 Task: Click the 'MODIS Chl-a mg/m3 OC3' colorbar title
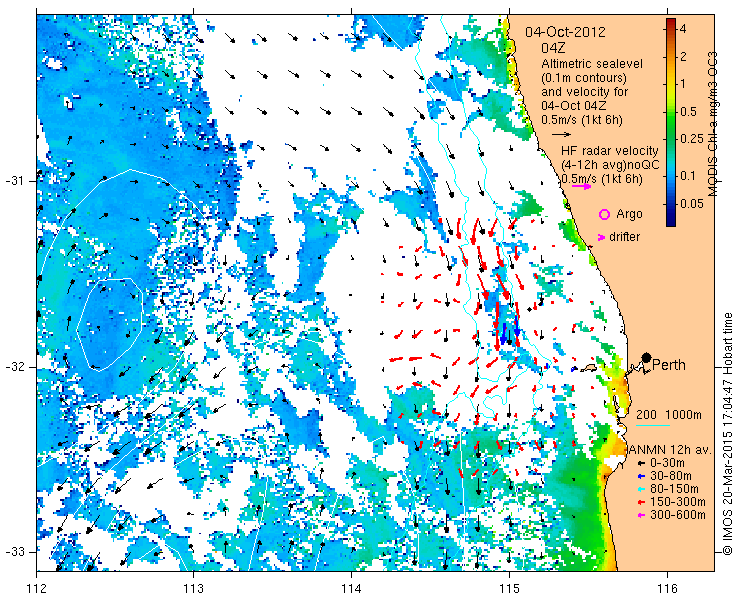tap(712, 124)
